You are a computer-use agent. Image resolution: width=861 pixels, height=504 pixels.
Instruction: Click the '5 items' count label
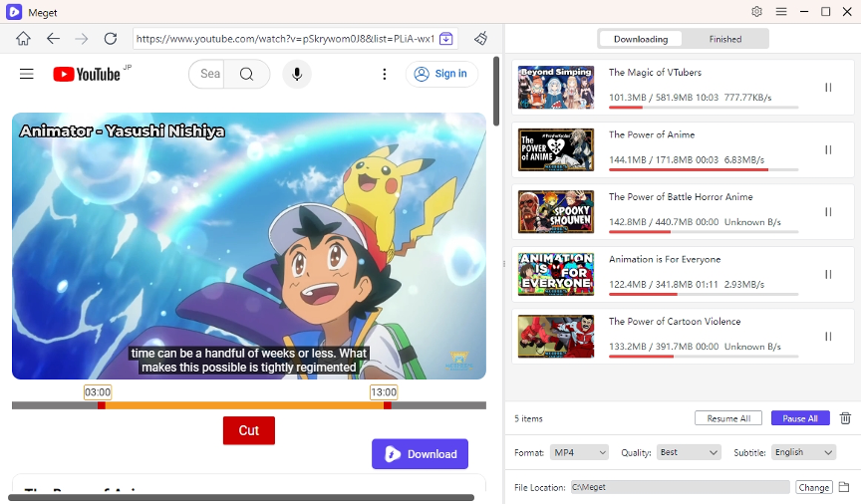(528, 419)
